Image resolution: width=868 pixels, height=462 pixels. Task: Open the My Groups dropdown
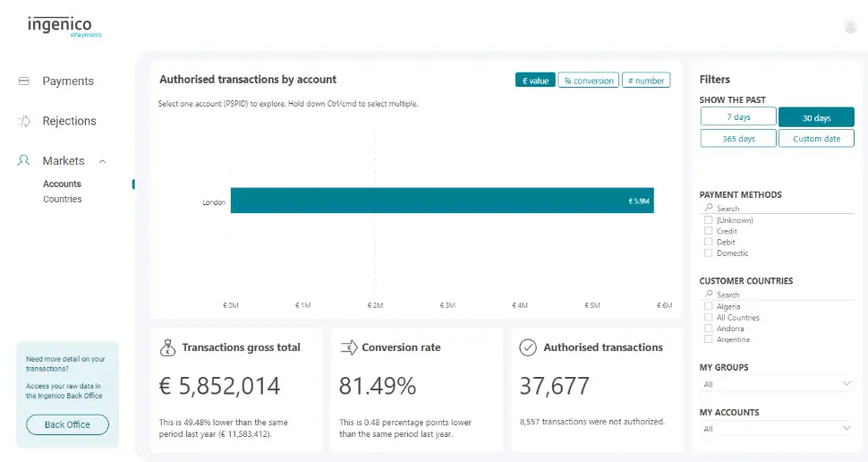pos(776,384)
